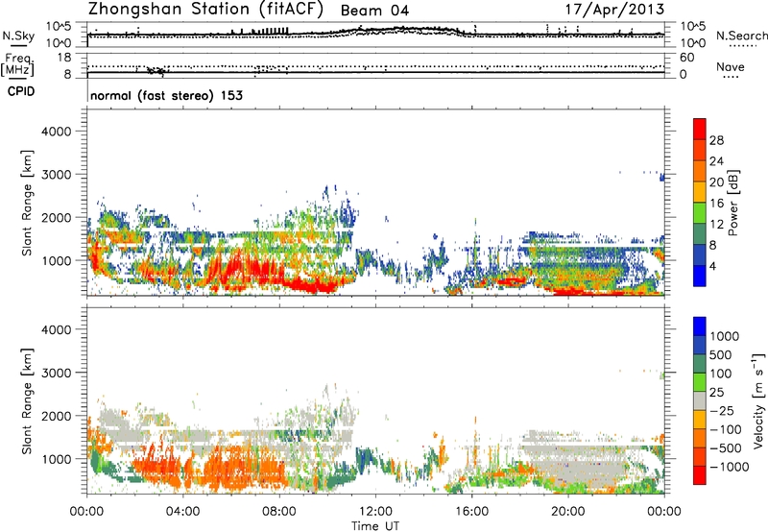Click the N.Sky noise trace hump near 13:00
Screen dimensions: 768x532
[x=404, y=30]
